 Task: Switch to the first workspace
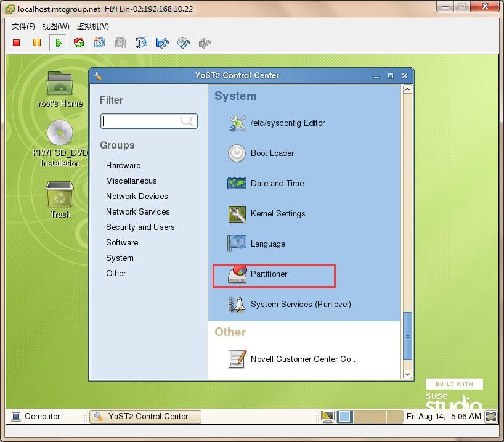[345, 417]
